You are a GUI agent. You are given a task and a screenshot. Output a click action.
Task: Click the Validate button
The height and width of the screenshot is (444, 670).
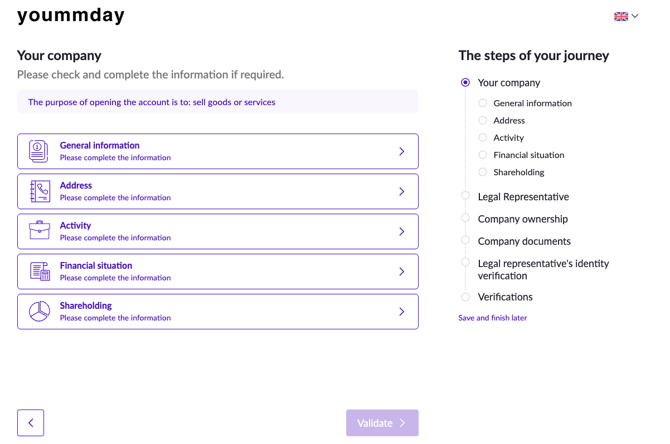382,423
